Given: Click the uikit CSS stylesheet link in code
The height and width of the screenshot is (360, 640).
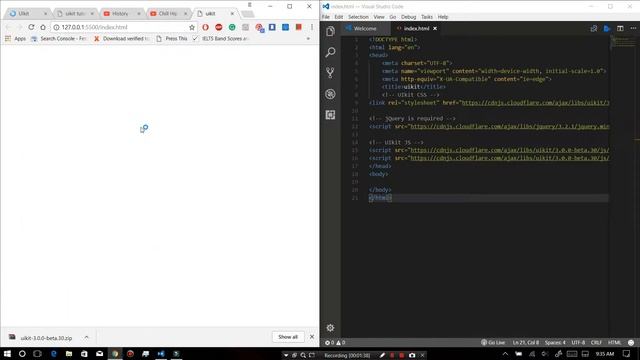Looking at the screenshot, I should (x=535, y=102).
